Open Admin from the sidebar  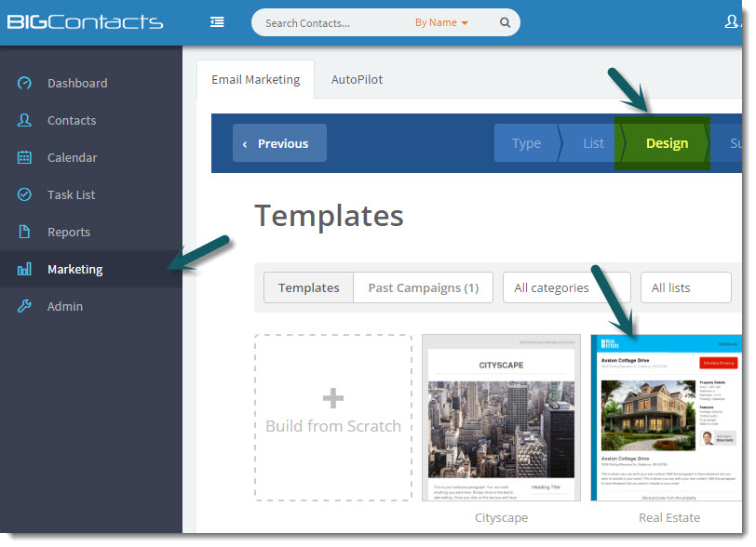(91, 306)
